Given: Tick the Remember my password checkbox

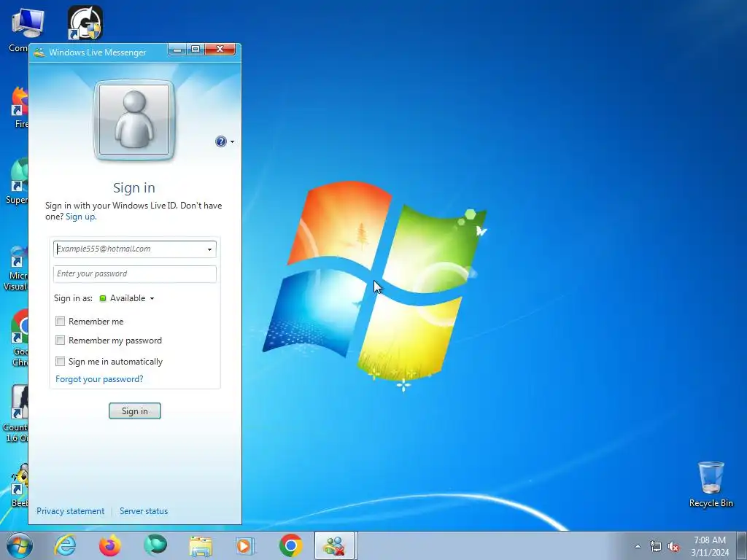Looking at the screenshot, I should (60, 341).
